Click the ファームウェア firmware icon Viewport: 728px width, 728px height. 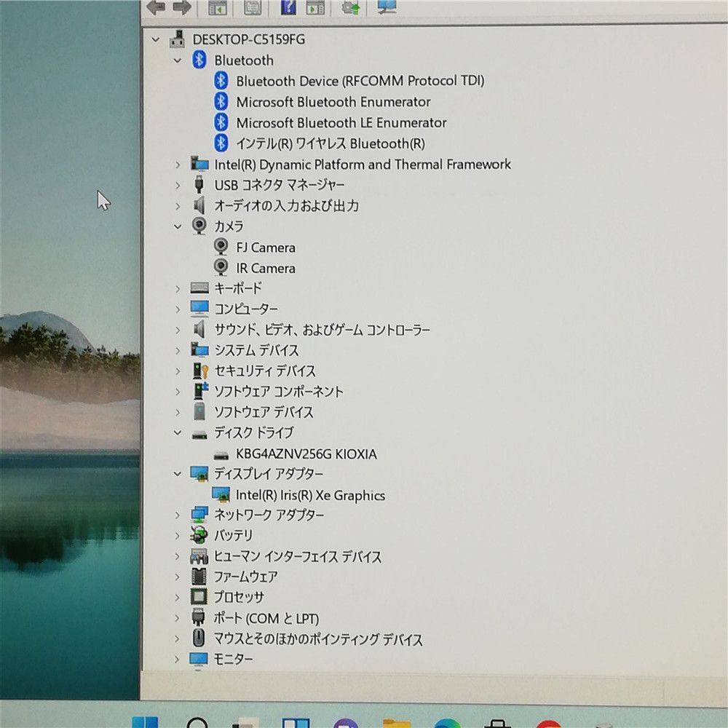coord(199,576)
